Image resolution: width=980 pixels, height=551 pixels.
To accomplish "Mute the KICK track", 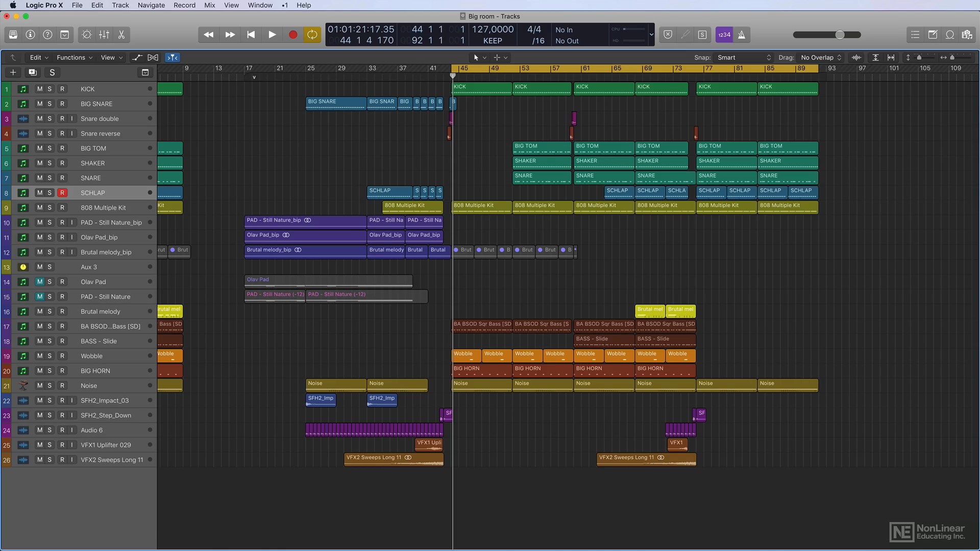I will coord(40,89).
